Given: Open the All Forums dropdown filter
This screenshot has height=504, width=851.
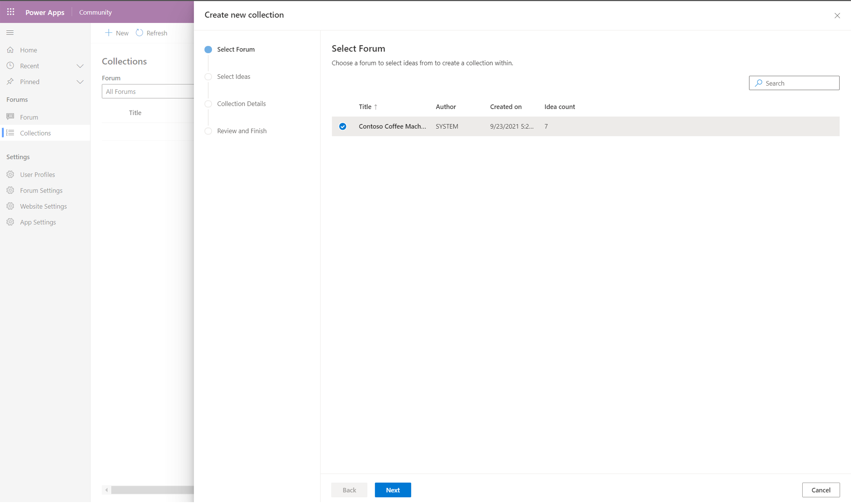Looking at the screenshot, I should click(x=148, y=91).
